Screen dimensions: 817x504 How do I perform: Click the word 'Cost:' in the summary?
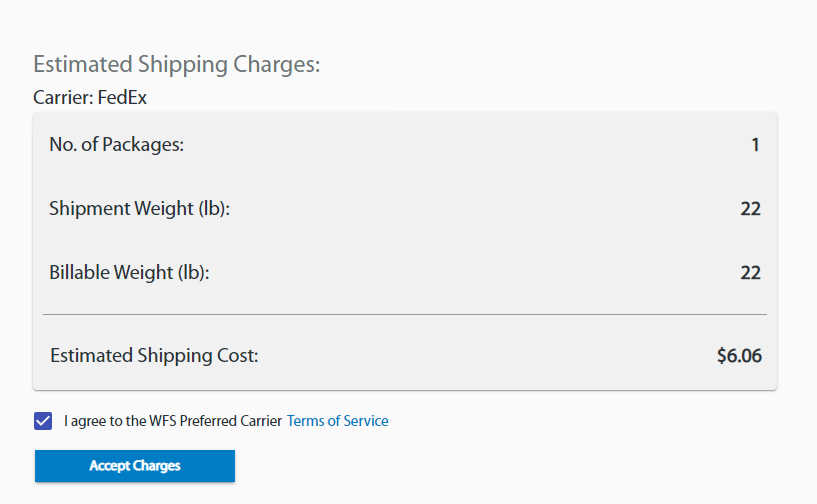(237, 355)
